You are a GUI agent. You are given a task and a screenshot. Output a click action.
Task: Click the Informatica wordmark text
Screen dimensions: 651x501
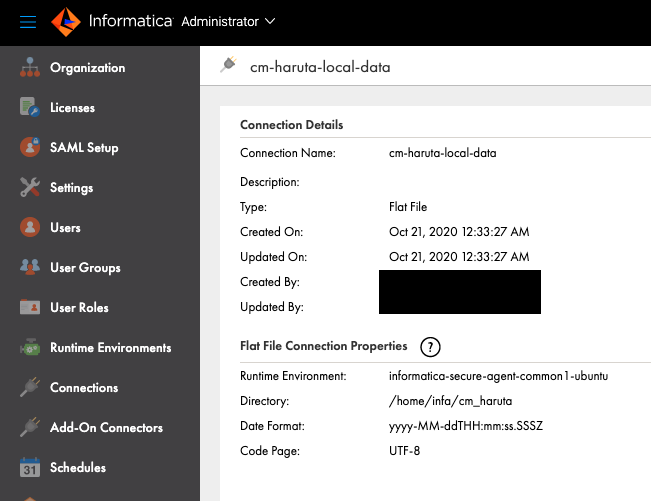131,21
